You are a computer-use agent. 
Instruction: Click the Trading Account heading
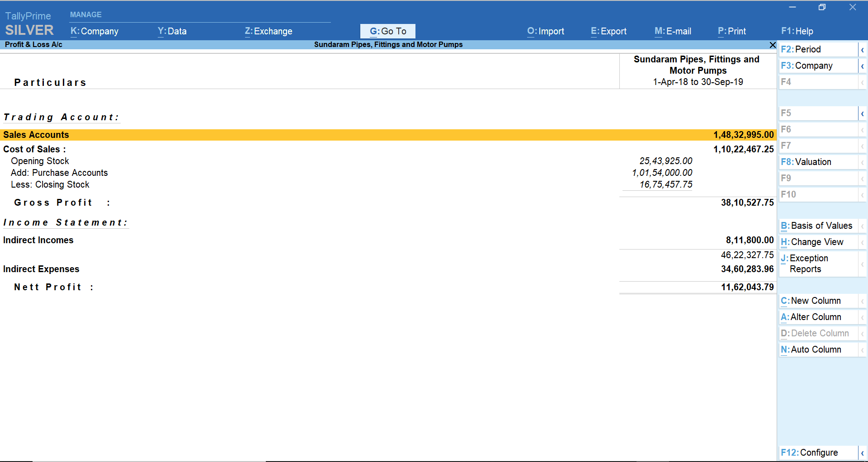point(61,117)
